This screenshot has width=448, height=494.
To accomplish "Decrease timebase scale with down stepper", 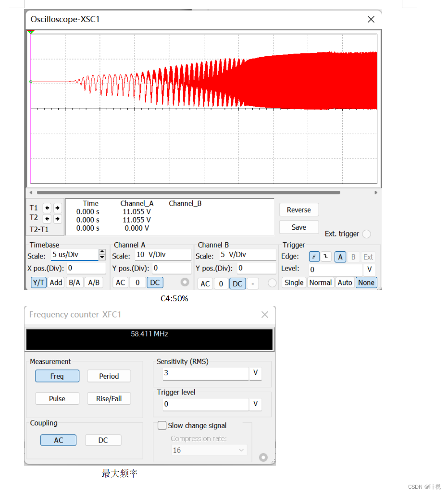I will click(x=102, y=257).
